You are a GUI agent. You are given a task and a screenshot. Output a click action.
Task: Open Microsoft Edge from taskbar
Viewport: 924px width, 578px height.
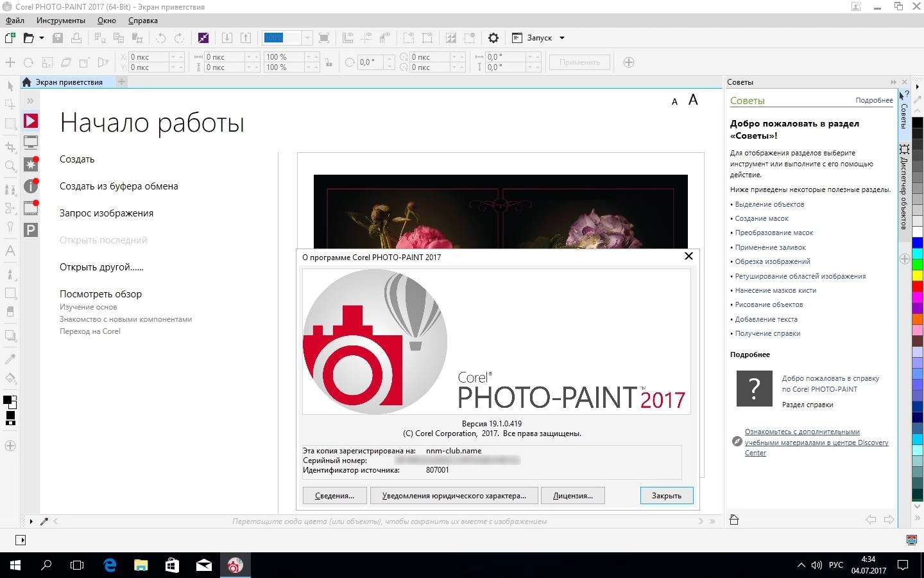coord(110,565)
